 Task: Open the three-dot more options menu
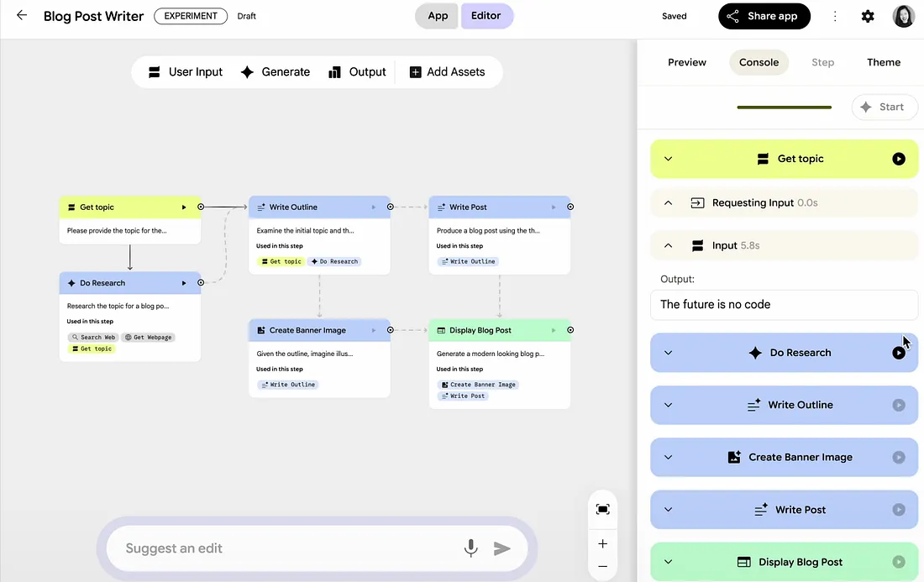tap(835, 16)
